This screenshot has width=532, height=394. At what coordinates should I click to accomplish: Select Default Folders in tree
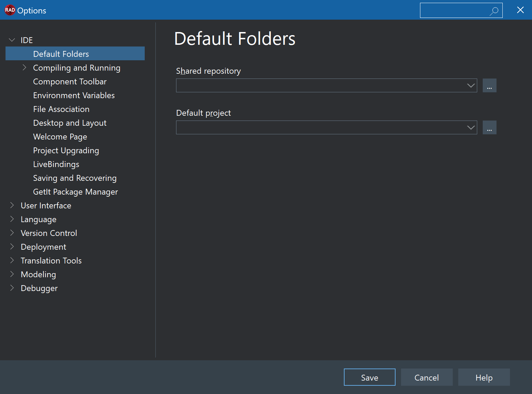(x=75, y=53)
